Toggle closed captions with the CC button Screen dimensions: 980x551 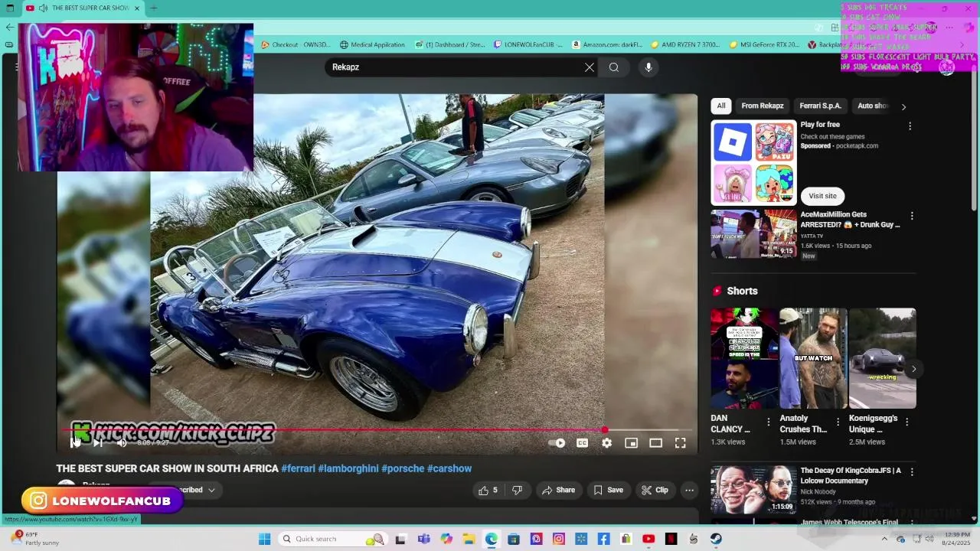coord(582,443)
